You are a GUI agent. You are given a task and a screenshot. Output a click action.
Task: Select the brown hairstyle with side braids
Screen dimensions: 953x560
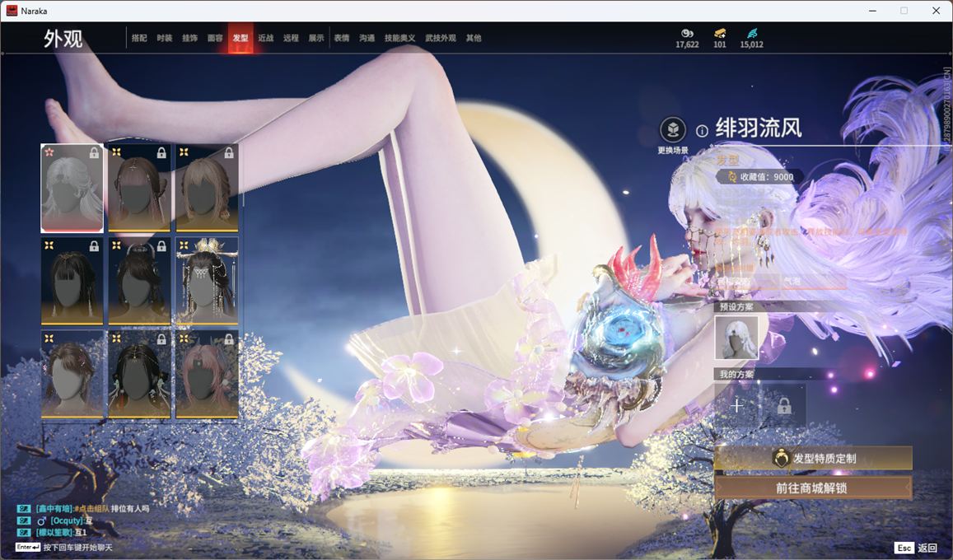pyautogui.click(x=139, y=189)
